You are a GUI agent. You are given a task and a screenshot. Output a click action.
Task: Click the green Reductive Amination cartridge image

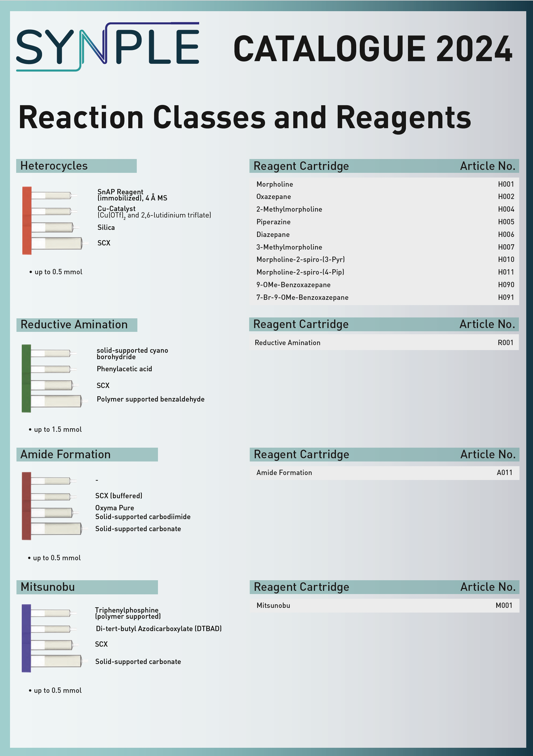[52, 378]
